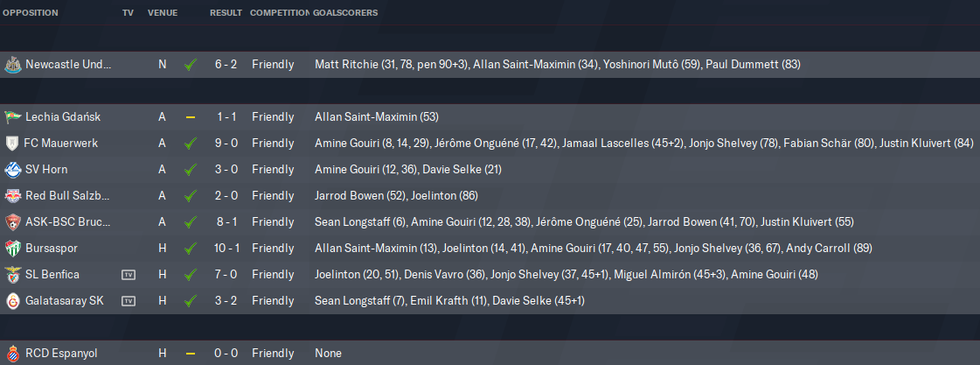Click the Bursaspor club badge
Image resolution: width=980 pixels, height=365 pixels.
tap(11, 249)
